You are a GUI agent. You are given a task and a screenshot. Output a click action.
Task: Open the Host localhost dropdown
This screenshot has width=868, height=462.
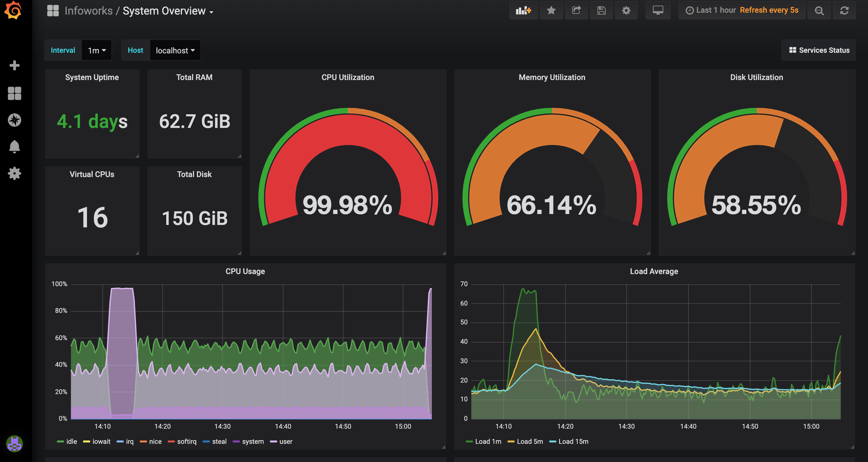175,50
